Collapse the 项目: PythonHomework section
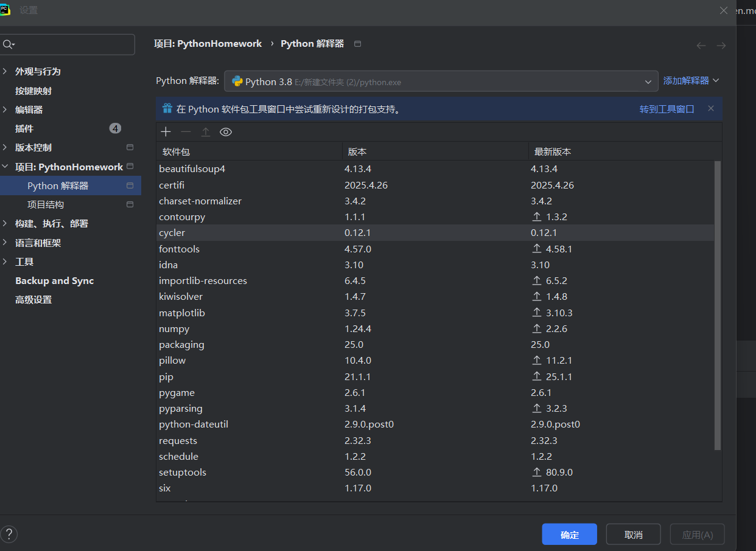This screenshot has width=756, height=551. pyautogui.click(x=5, y=167)
